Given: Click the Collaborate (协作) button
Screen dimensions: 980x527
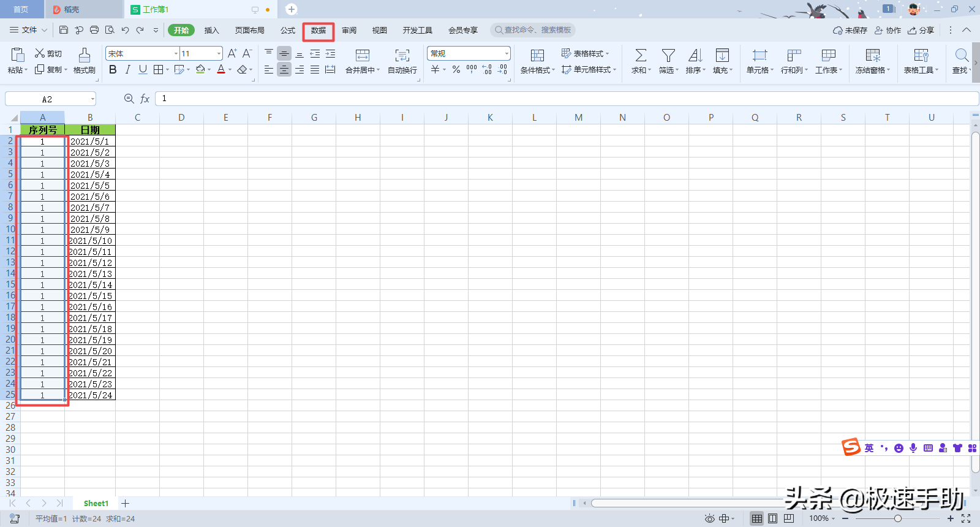Looking at the screenshot, I should pos(888,30).
